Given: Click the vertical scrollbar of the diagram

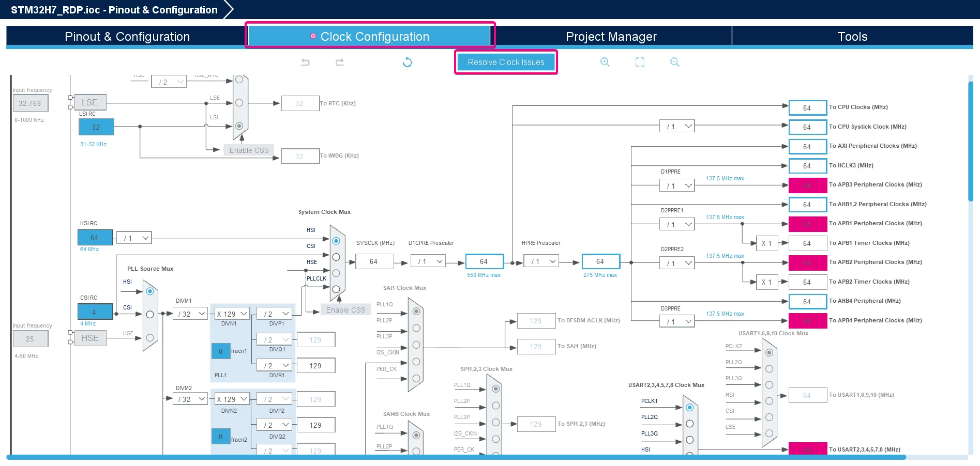Looking at the screenshot, I should (971, 141).
